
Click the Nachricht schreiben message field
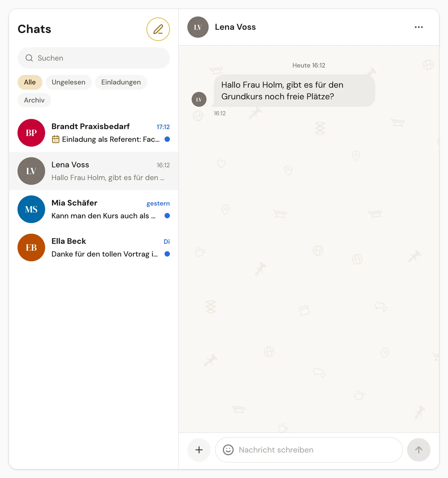[x=309, y=450]
